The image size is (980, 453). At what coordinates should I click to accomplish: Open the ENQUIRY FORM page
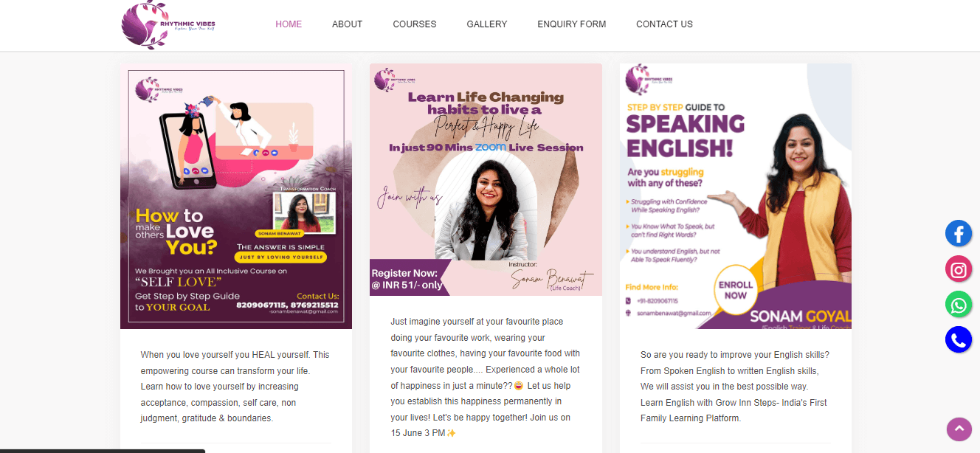coord(572,24)
